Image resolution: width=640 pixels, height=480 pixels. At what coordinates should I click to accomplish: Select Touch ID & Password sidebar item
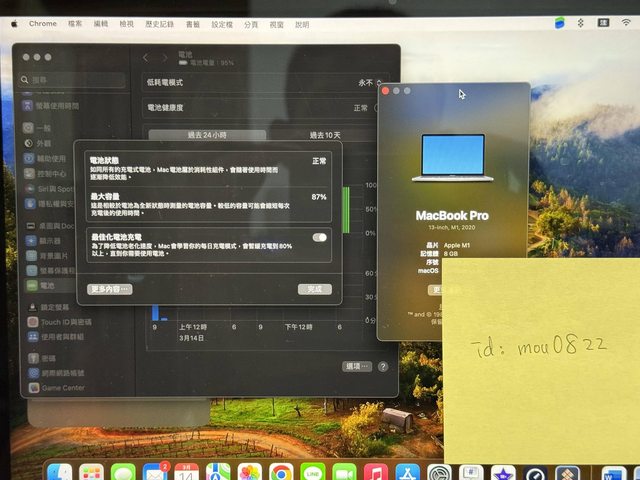coord(59,322)
